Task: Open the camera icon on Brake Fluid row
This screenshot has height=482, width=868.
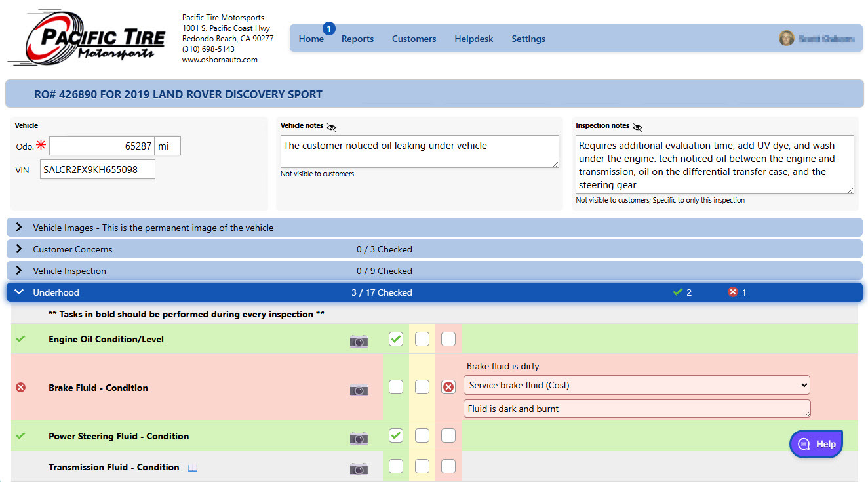Action: click(x=359, y=388)
